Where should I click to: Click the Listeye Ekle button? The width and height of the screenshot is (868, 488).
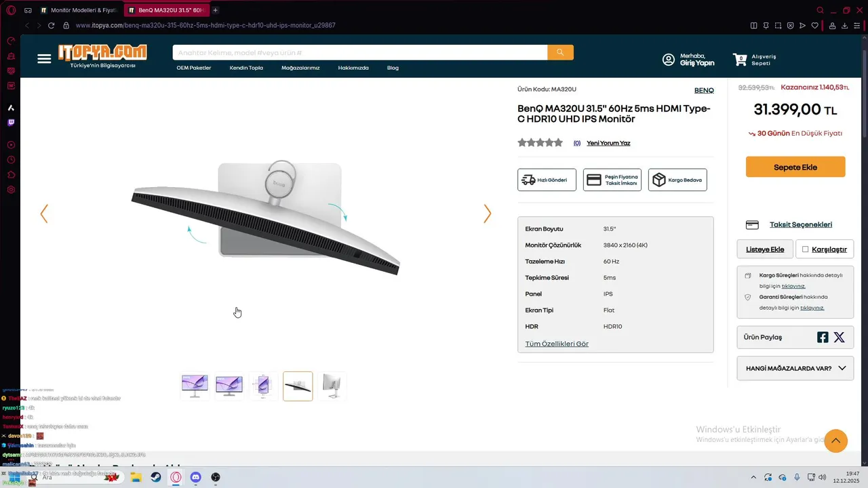click(x=765, y=249)
